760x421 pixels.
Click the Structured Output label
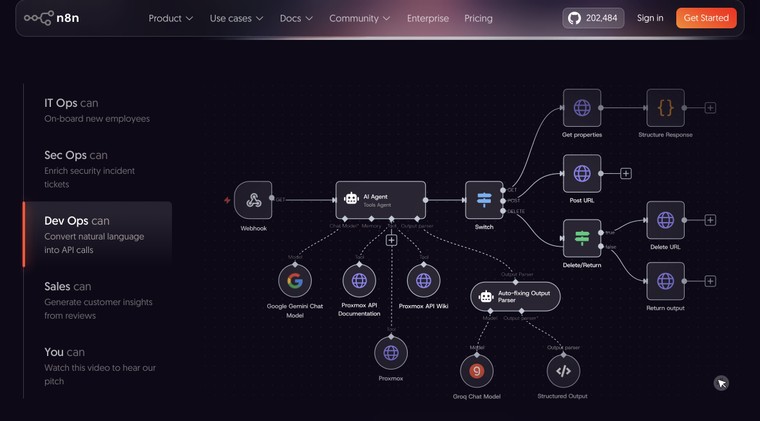click(x=562, y=396)
